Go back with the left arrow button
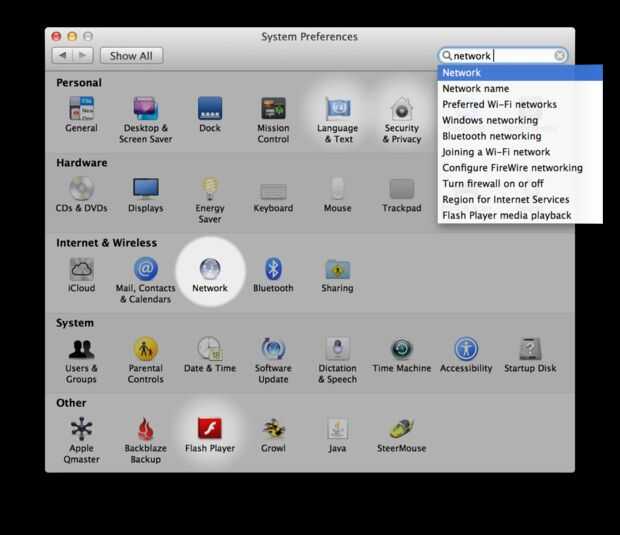 point(62,55)
